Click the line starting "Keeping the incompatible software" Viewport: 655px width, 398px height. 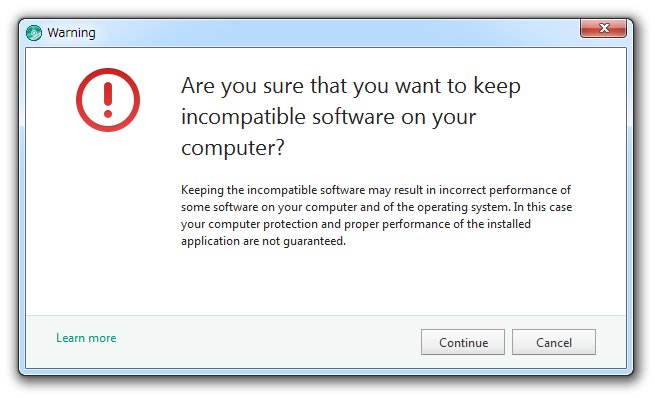376,190
